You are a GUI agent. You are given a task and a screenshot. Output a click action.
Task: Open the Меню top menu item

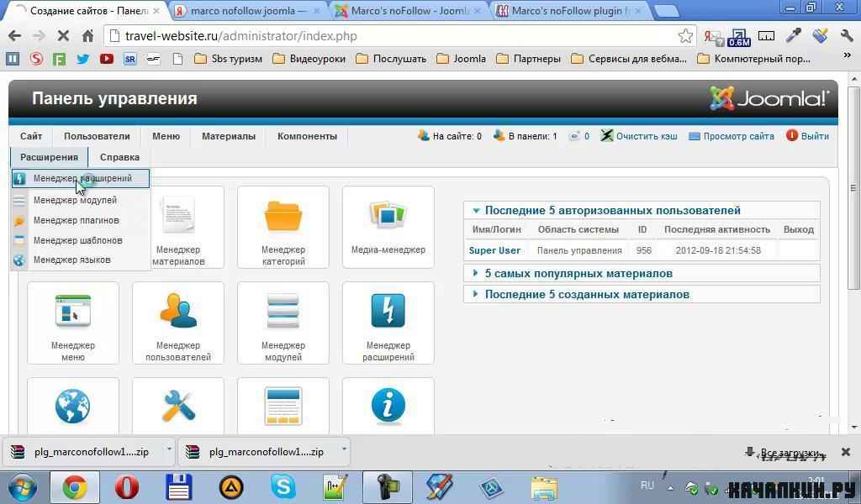pyautogui.click(x=166, y=136)
